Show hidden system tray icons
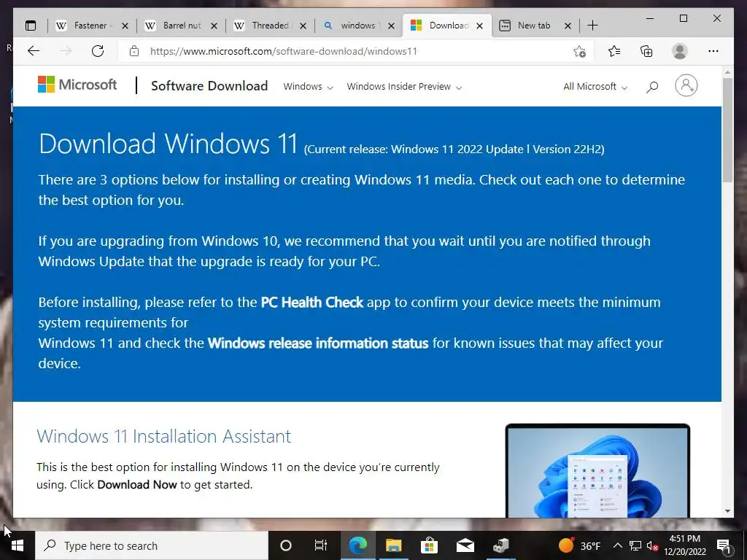 (x=617, y=545)
